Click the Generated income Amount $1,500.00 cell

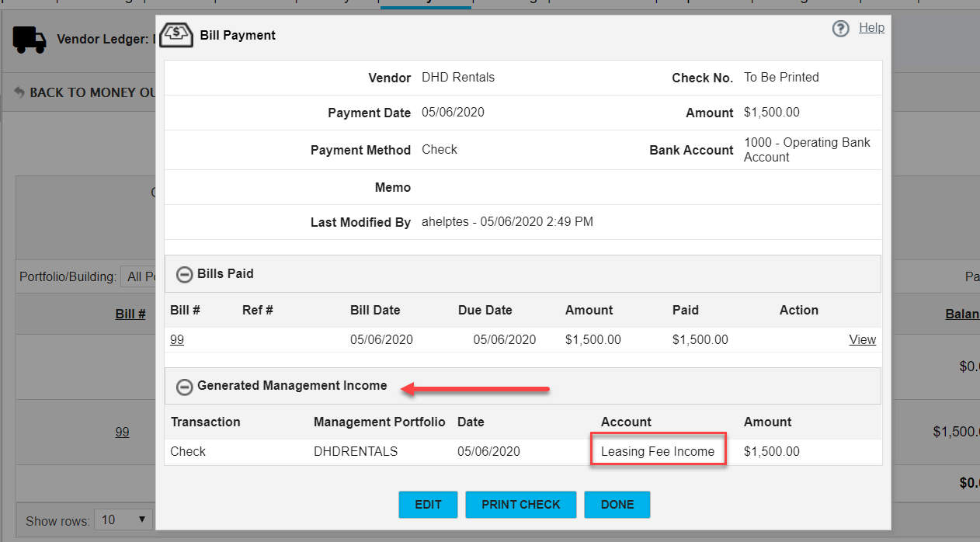pos(772,451)
